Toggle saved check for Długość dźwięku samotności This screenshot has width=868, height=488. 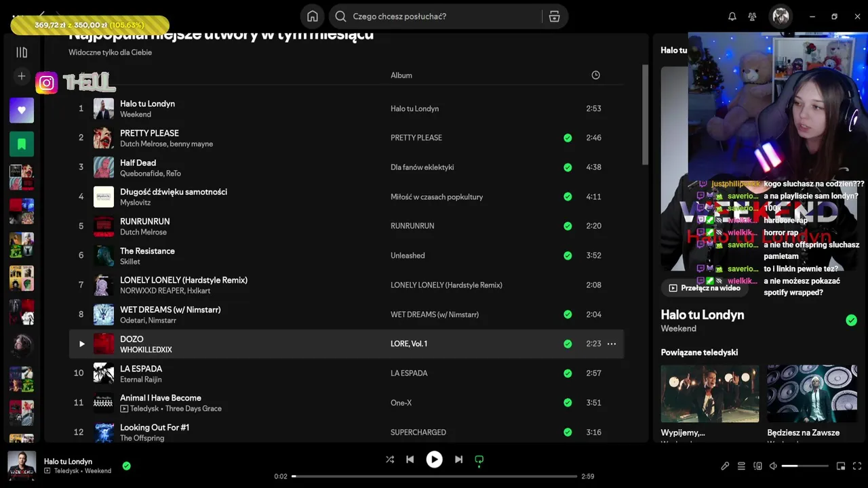tap(568, 197)
